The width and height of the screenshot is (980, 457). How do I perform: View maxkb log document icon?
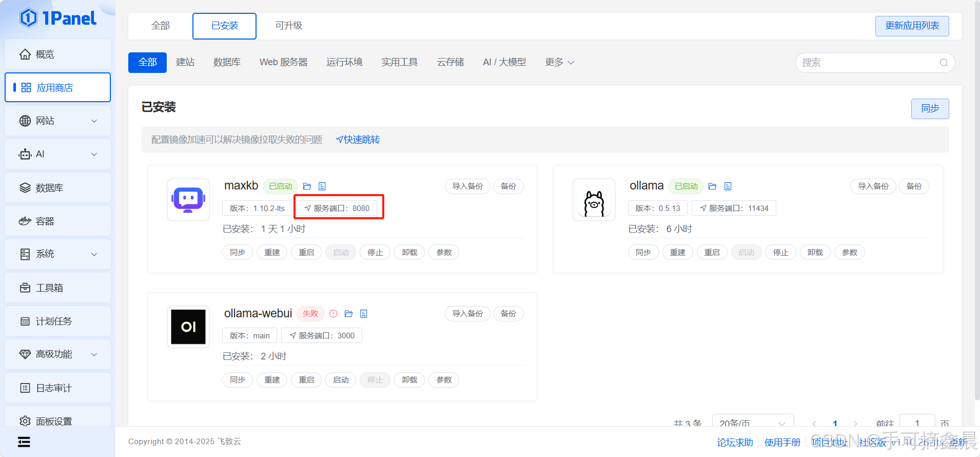pyautogui.click(x=322, y=186)
